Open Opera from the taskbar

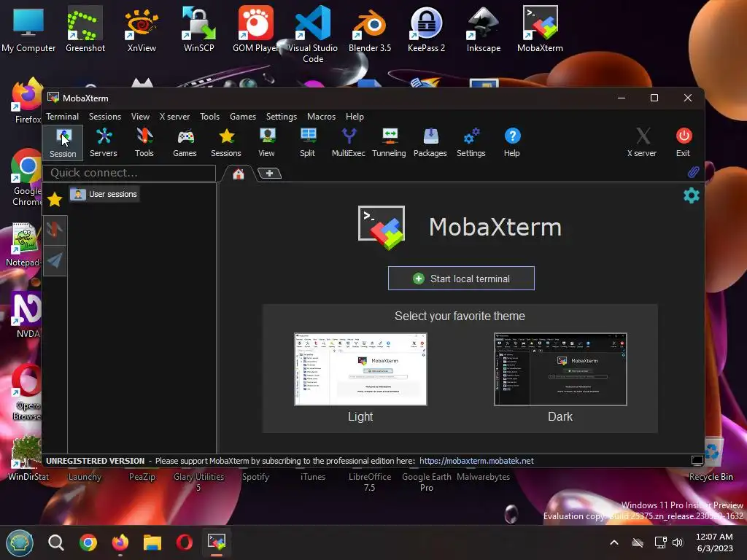(x=185, y=542)
